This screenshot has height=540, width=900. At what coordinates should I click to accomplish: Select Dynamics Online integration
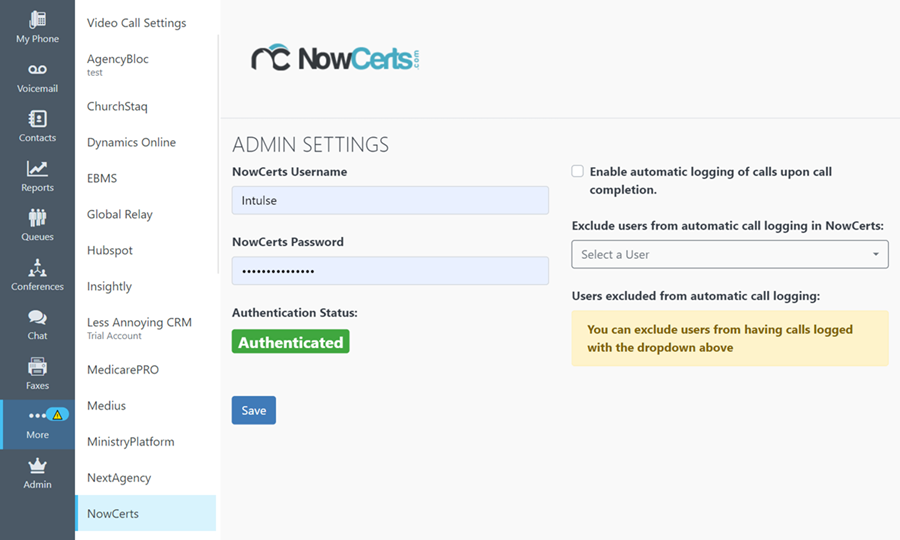131,142
